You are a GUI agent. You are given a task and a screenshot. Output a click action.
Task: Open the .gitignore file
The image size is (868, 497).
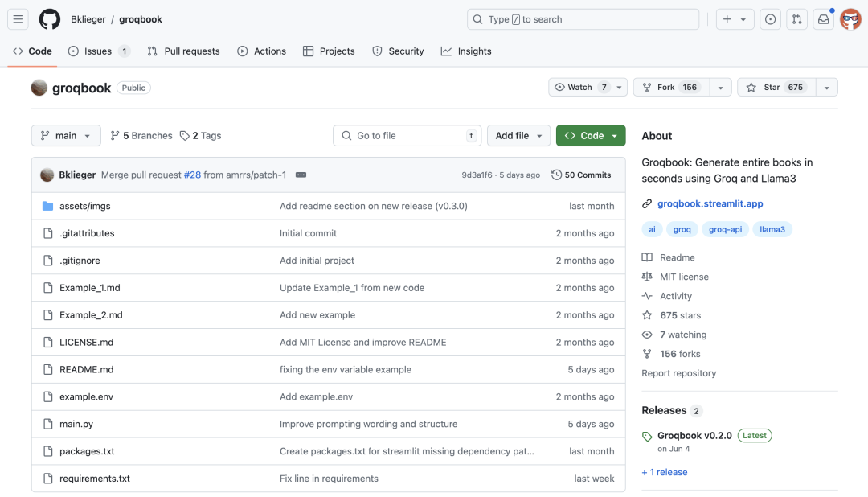(80, 261)
